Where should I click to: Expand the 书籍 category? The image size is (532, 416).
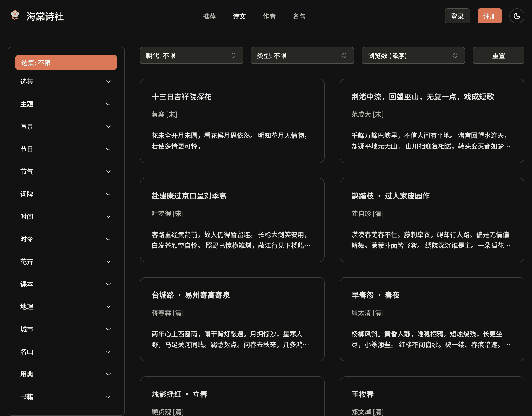[66, 397]
